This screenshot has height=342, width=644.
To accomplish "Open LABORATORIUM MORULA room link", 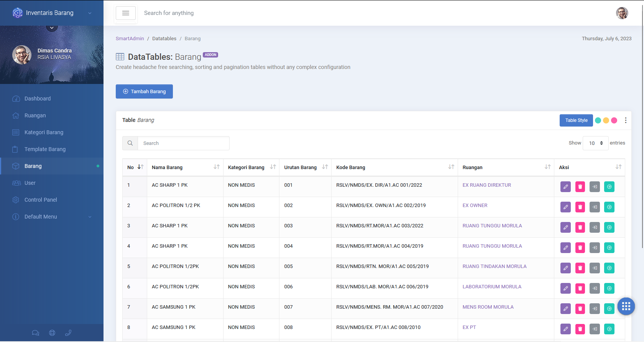I will 492,287.
